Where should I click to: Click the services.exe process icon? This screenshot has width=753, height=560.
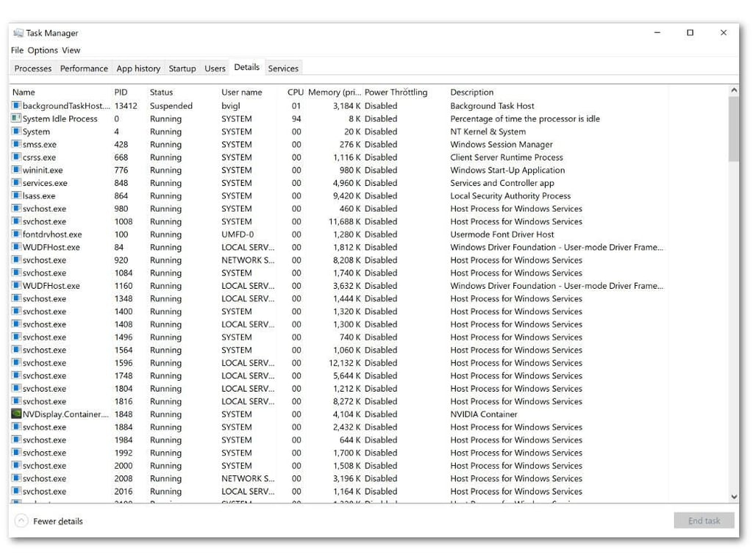point(16,182)
